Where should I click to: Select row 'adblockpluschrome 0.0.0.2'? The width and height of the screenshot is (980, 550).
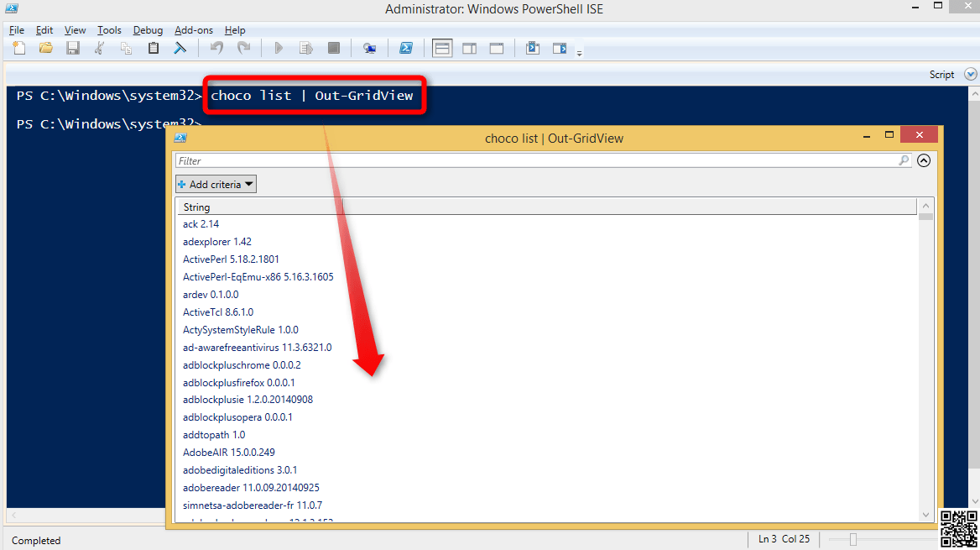tap(547, 364)
